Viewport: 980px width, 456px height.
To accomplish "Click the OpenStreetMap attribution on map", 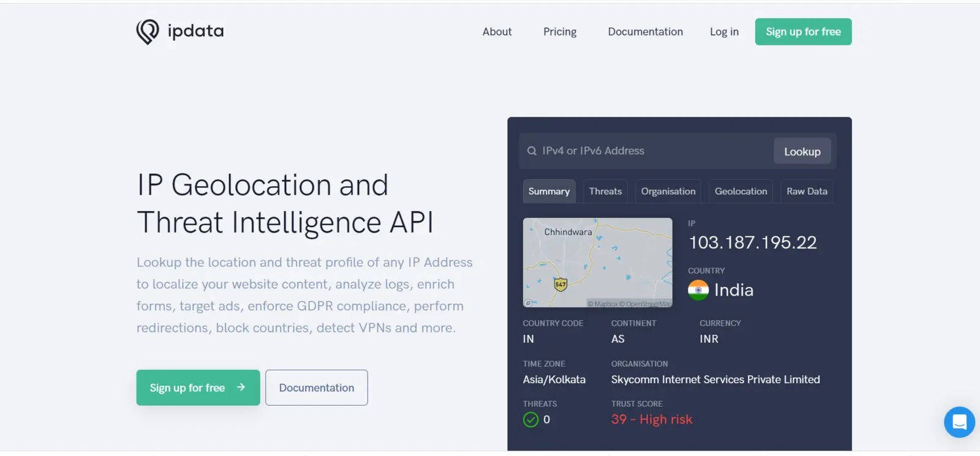I will point(645,304).
